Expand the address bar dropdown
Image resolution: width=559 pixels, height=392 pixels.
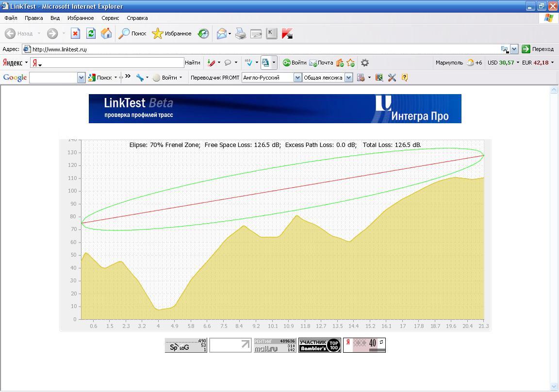tap(514, 49)
